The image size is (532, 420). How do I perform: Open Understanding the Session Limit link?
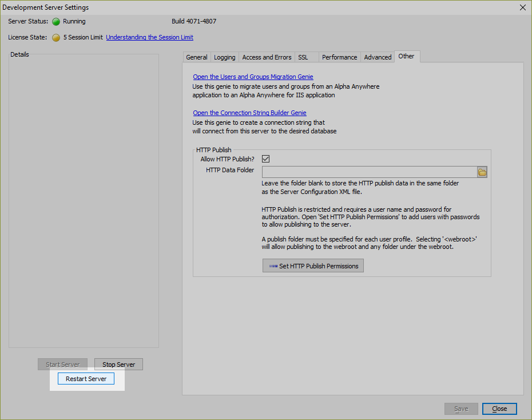click(150, 37)
